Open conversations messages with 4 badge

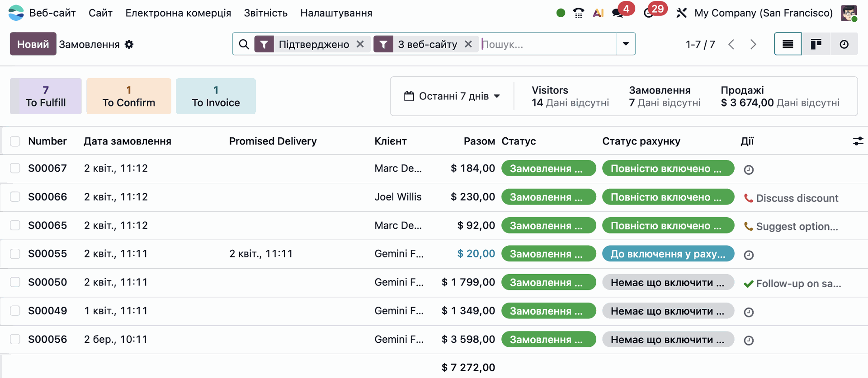coord(618,13)
